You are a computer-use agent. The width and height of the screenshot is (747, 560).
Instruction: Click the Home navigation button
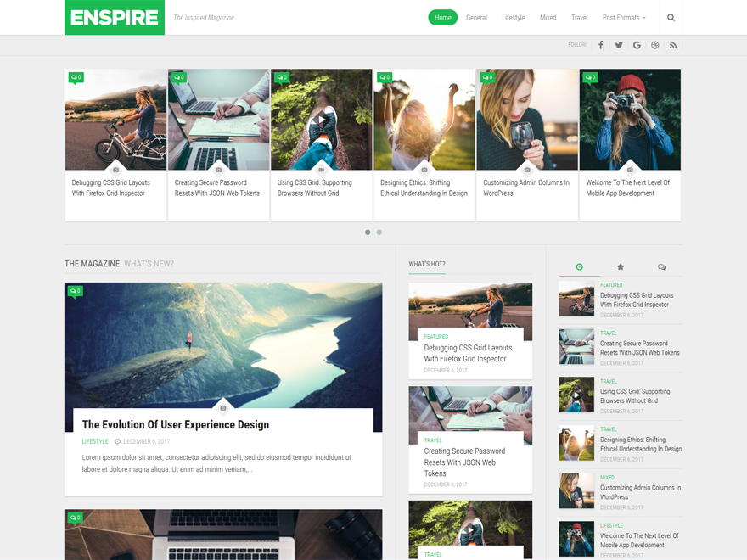click(442, 16)
